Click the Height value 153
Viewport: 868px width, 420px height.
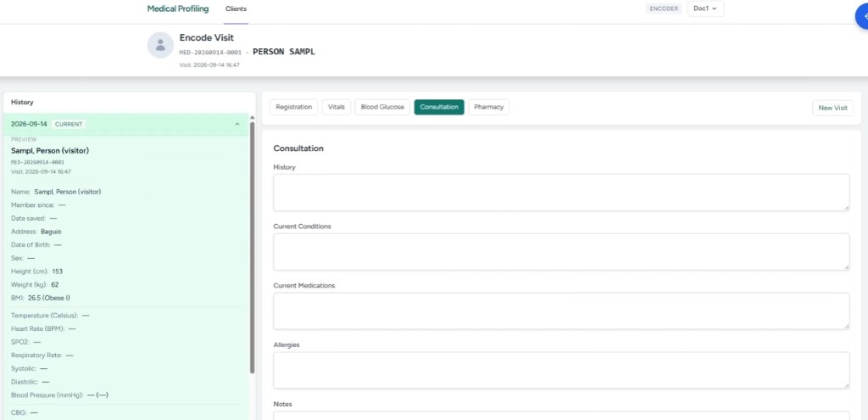coord(58,272)
